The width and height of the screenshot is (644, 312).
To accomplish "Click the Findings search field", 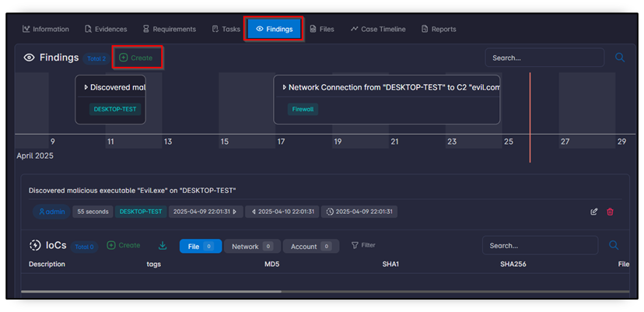I will [544, 58].
